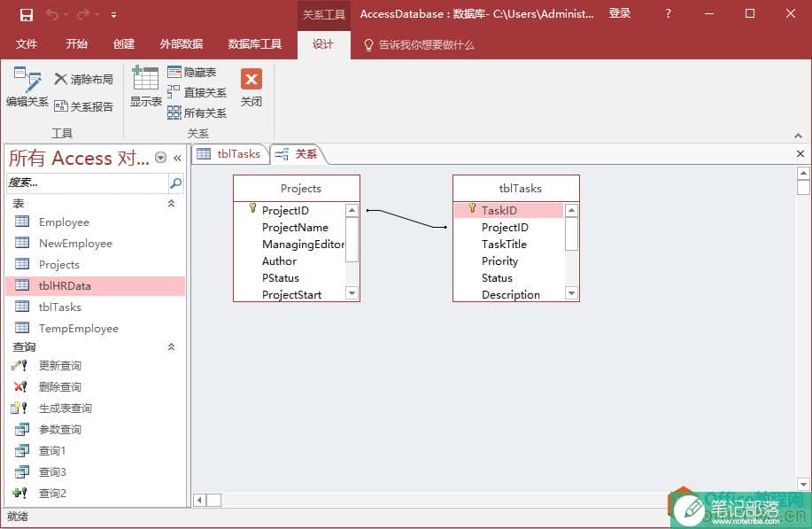The width and height of the screenshot is (812, 529).
Task: Select the 查询2 append query
Action: (x=95, y=494)
